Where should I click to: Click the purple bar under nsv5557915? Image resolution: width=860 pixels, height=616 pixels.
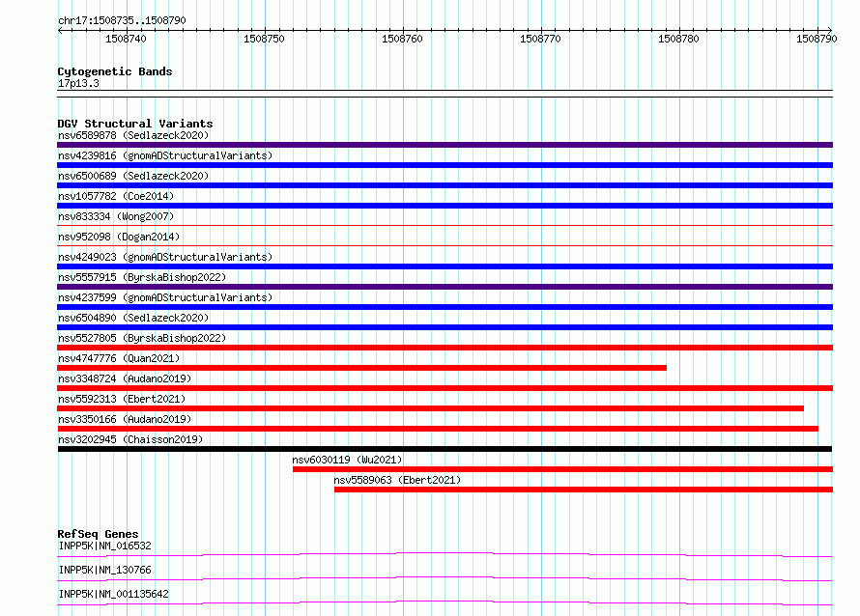tap(444, 287)
